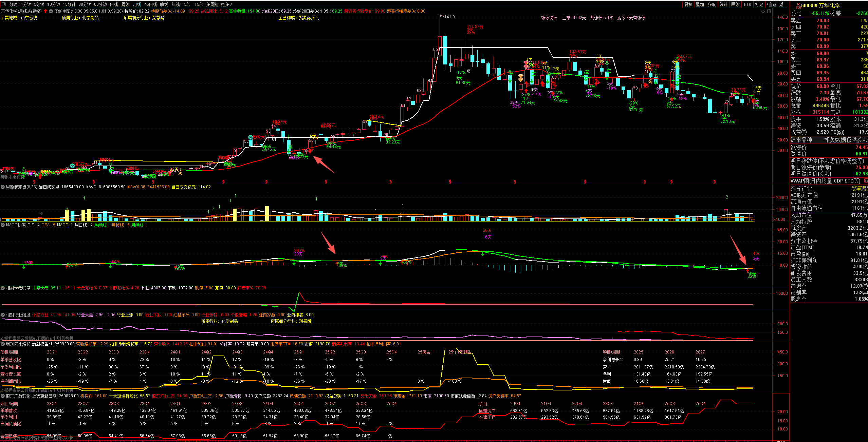This screenshot has width=868, height=442.
Task: Open dropdown arrow beside 周线主图 indicator
Action: (51, 11)
